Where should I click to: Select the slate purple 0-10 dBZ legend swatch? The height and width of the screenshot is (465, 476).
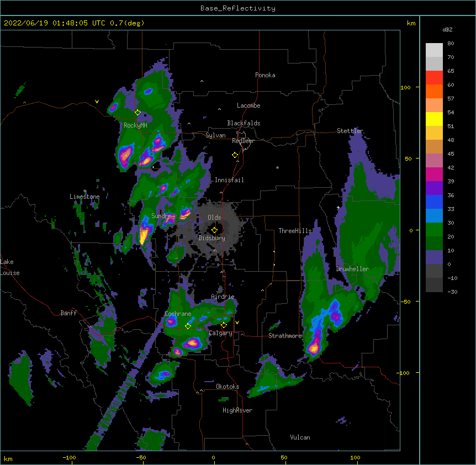(x=434, y=257)
